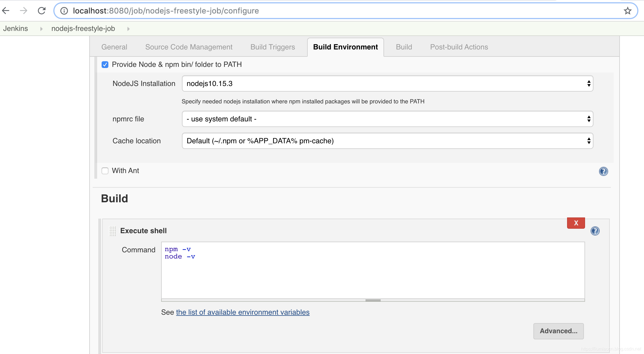Open help icon next to With Ant
Screen dimensions: 644x354
[603, 171]
